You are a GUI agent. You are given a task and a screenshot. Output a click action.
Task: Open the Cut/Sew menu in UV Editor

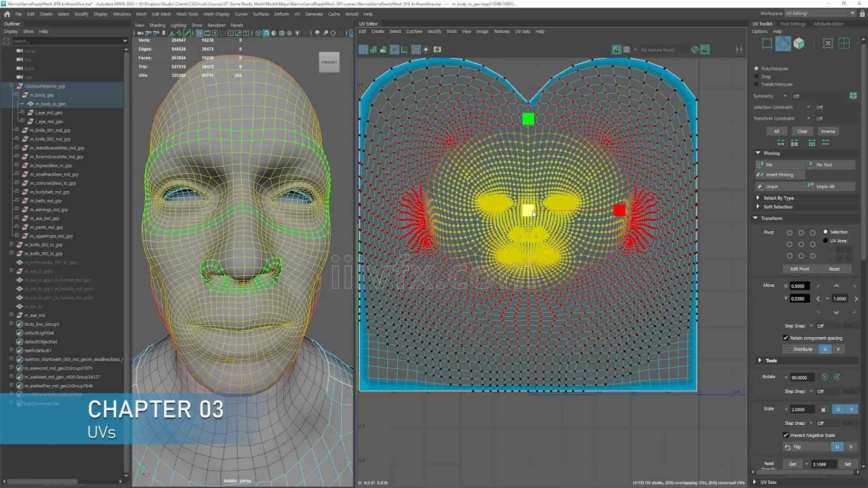coord(414,31)
